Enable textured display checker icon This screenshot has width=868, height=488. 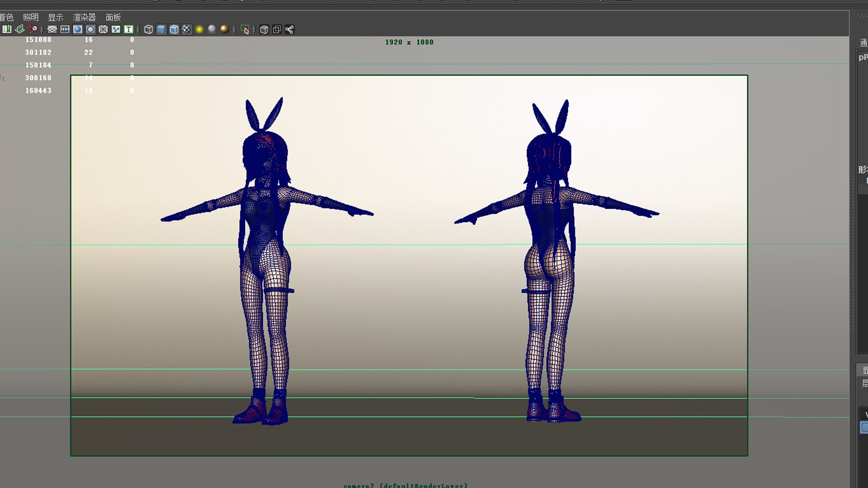(x=187, y=29)
